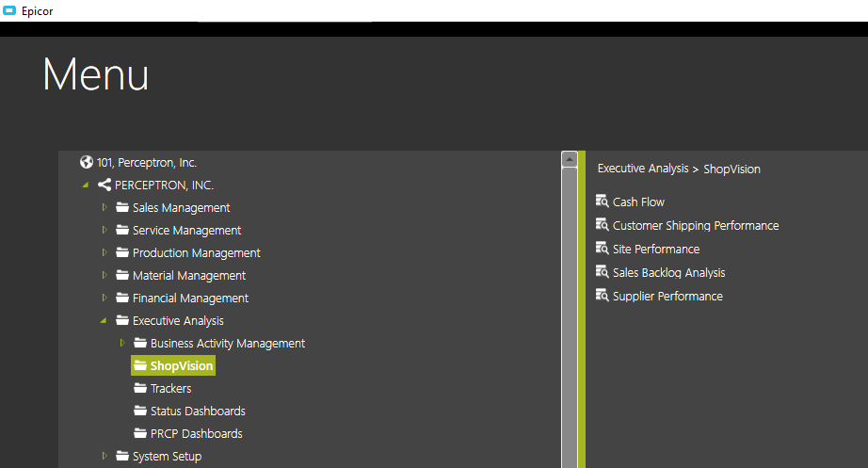Launch the Site Performance item
The height and width of the screenshot is (468, 868).
[656, 250]
